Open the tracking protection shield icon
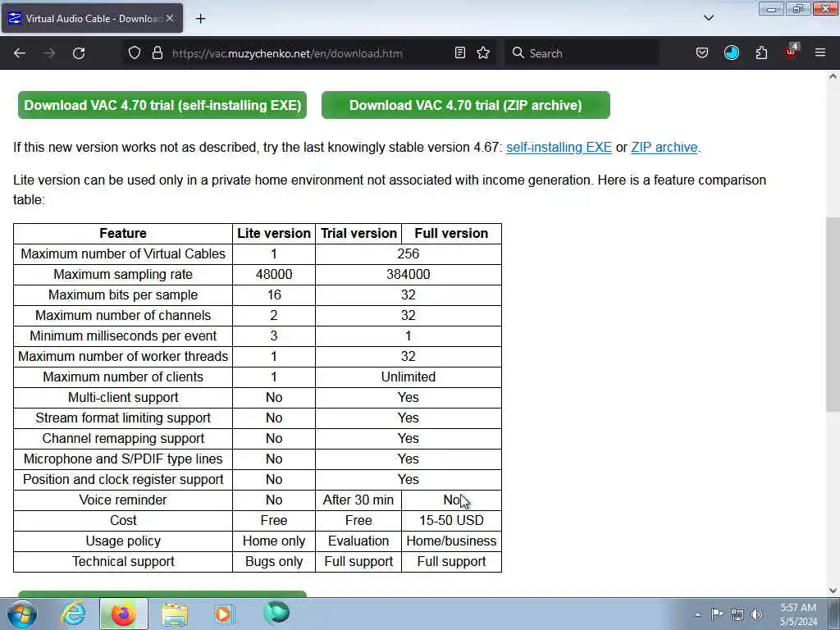Screen dimensions: 840x630 [135, 53]
